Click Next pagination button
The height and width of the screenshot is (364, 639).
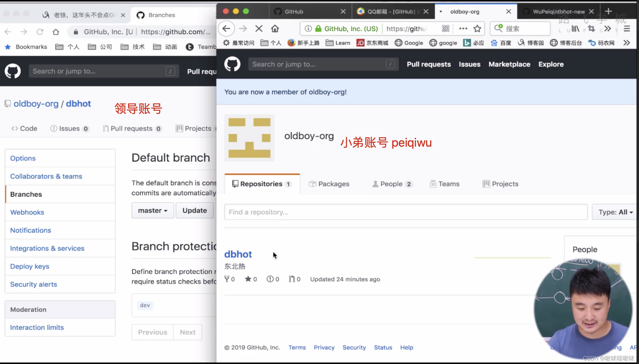click(x=188, y=332)
